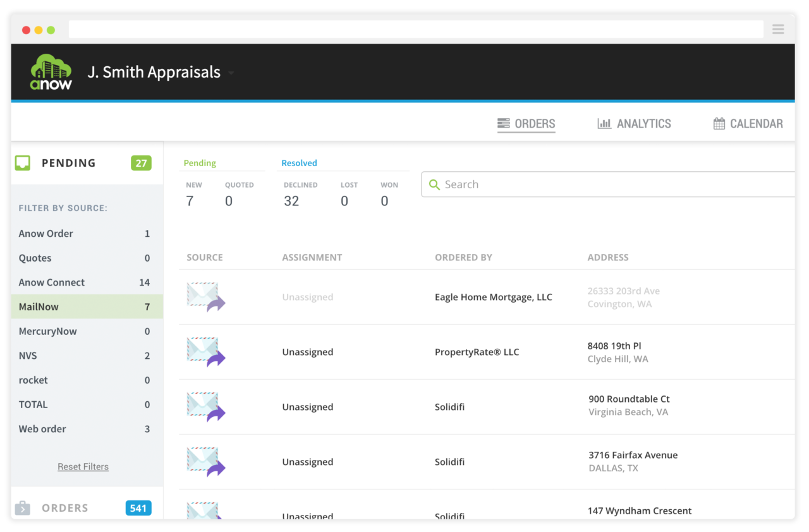Click the mail icon for Eagle Home Mortgage
809x532 pixels.
pyautogui.click(x=205, y=297)
